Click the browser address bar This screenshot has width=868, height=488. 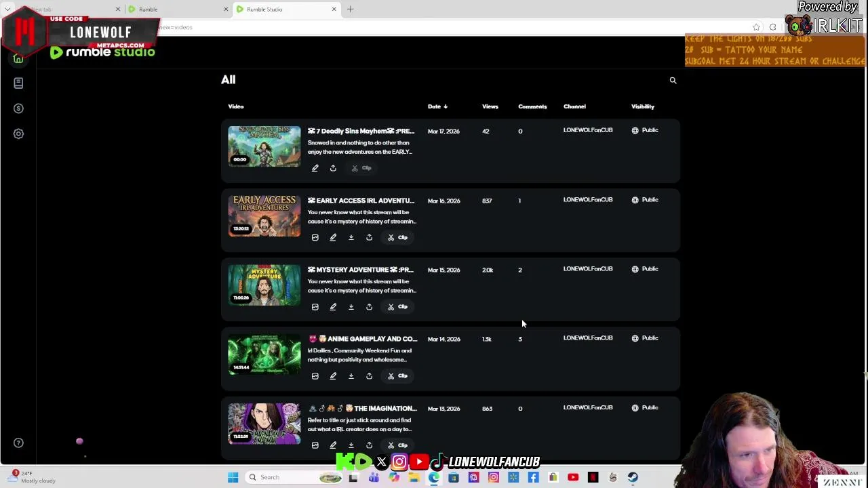448,27
